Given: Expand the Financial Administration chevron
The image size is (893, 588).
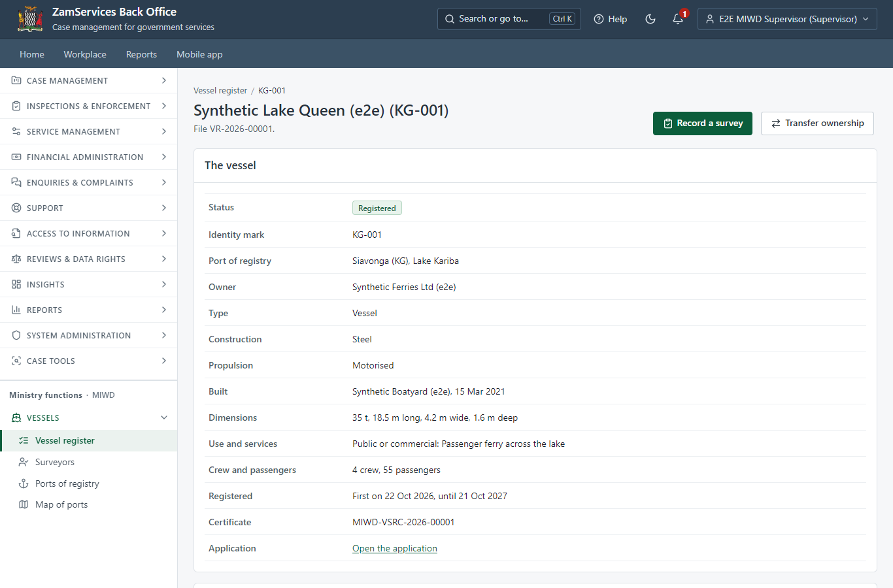Looking at the screenshot, I should (164, 157).
